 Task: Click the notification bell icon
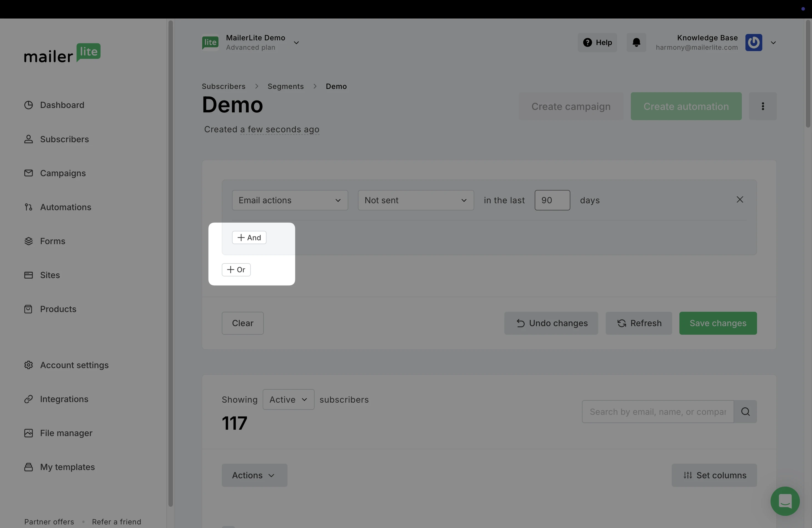pos(636,43)
